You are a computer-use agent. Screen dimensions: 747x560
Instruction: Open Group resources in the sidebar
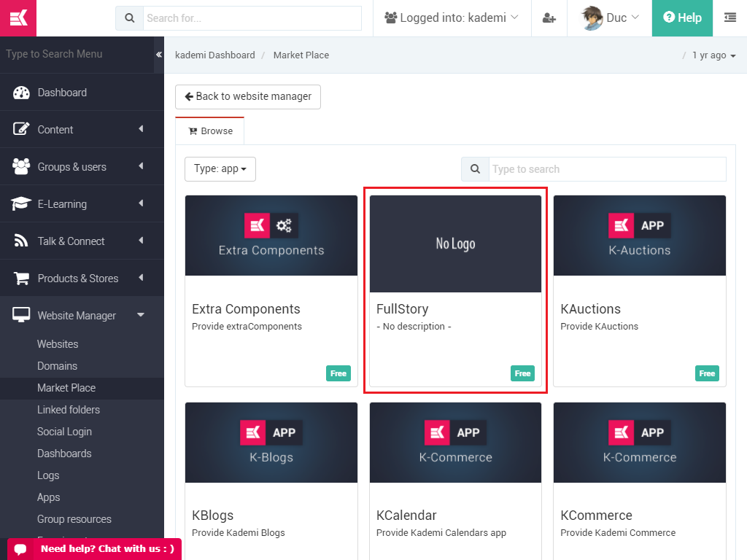74,519
